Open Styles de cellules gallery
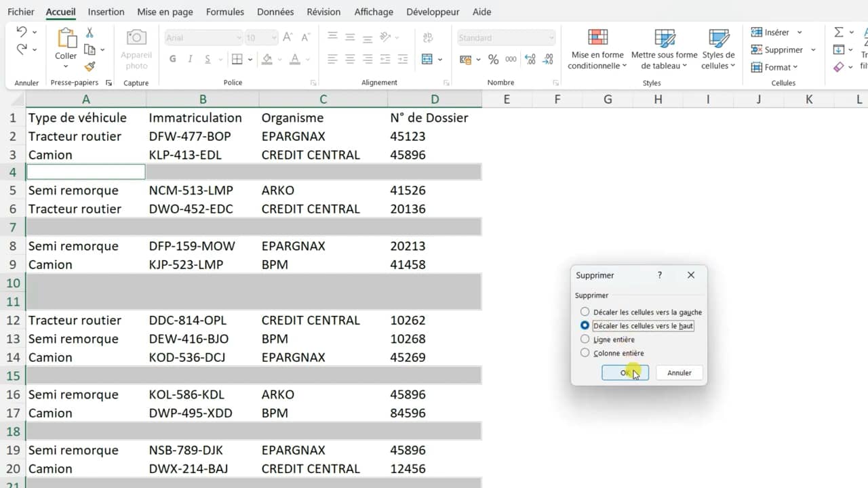 [x=718, y=49]
